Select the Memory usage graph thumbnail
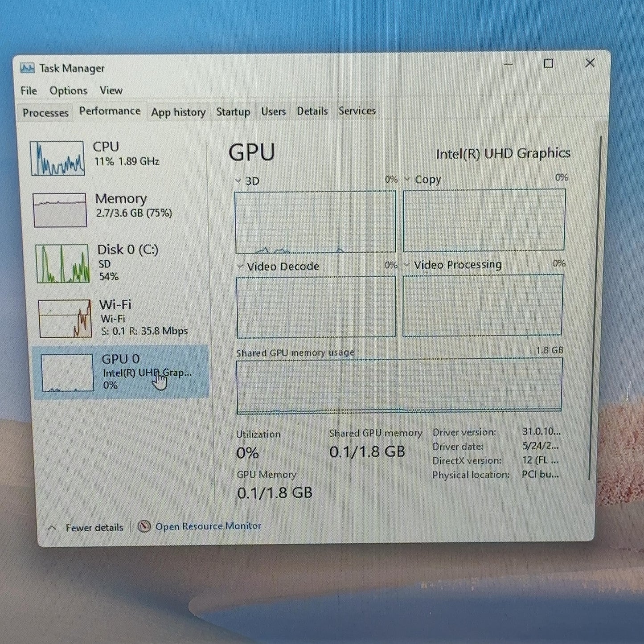 [60, 210]
